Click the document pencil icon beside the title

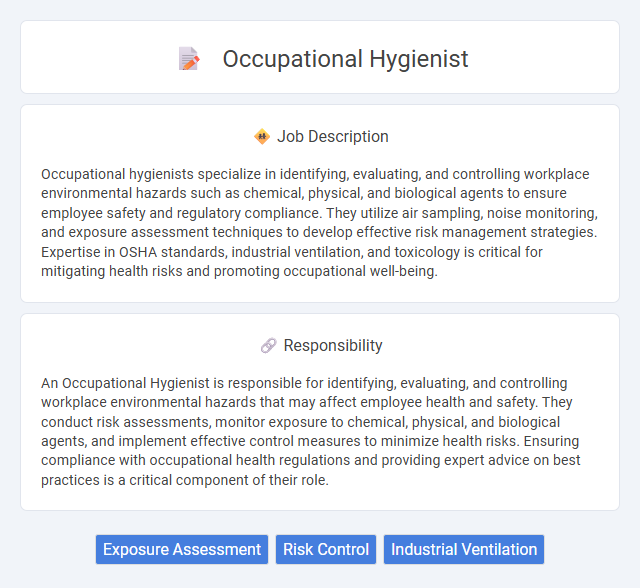coord(189,59)
